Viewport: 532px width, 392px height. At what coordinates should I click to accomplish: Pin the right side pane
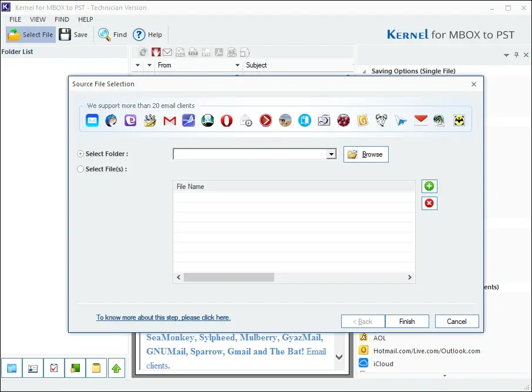(516, 55)
